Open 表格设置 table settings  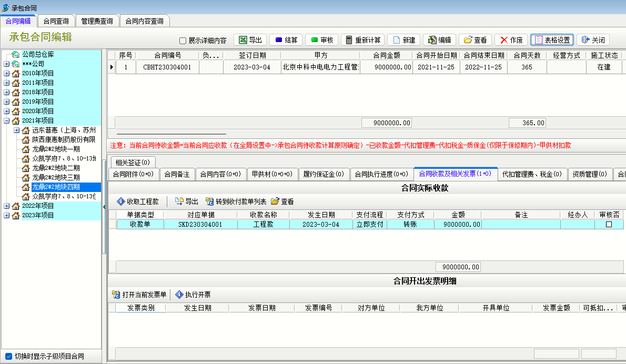[x=551, y=40]
